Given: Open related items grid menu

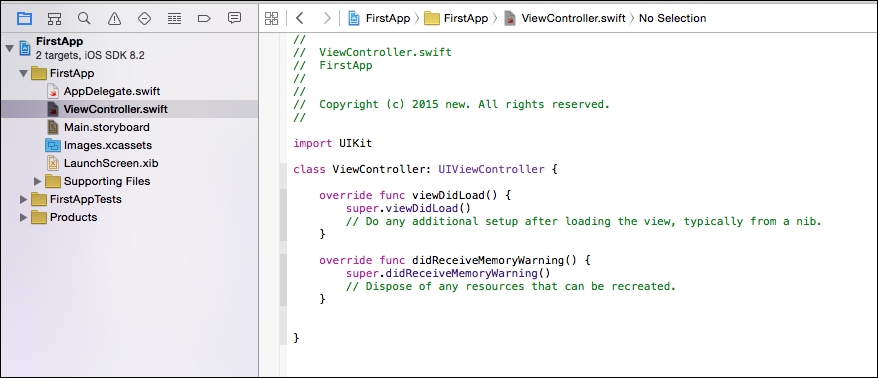Looking at the screenshot, I should 272,18.
